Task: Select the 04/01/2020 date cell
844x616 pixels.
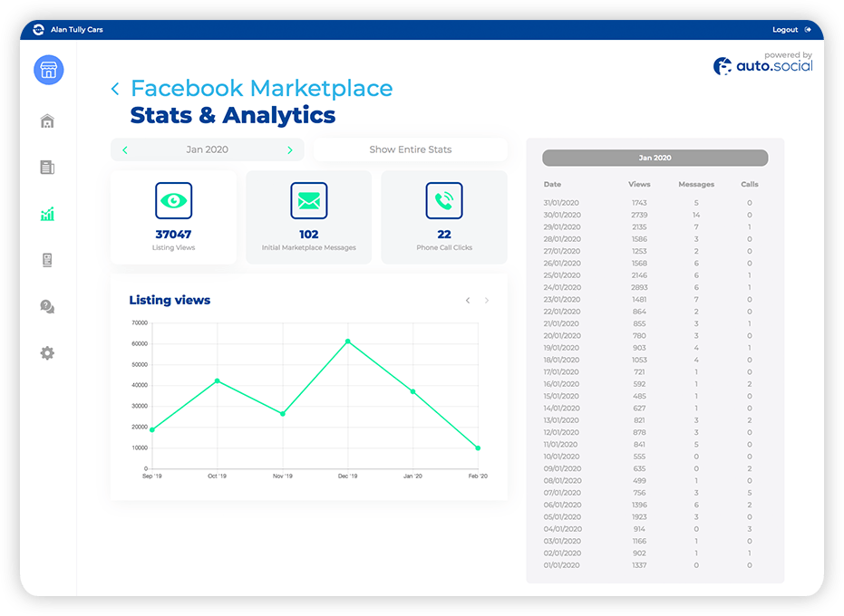Action: coord(562,529)
